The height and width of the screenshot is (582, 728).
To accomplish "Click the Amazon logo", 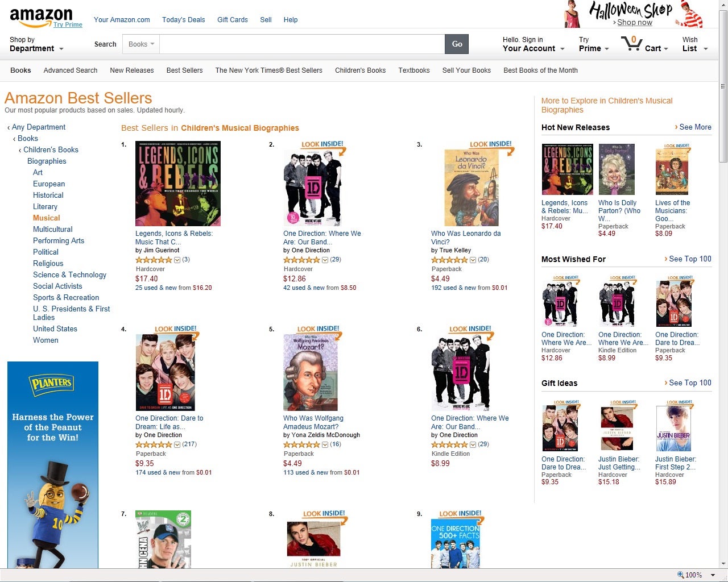I will 41,17.
